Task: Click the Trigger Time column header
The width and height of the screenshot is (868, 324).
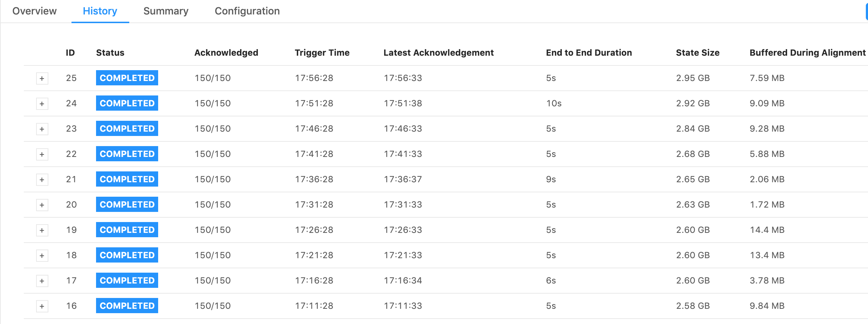Action: pyautogui.click(x=322, y=53)
